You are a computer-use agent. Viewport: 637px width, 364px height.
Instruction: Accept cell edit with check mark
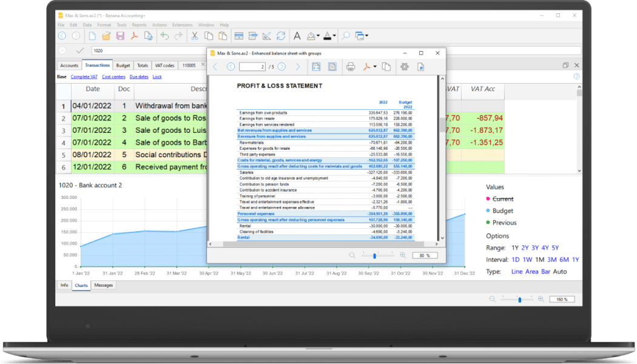80,51
